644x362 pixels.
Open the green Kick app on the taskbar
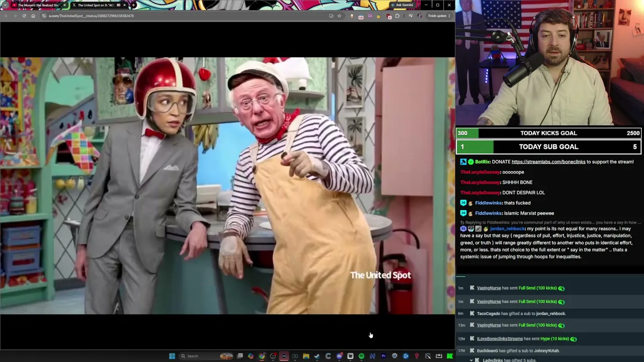click(x=450, y=356)
